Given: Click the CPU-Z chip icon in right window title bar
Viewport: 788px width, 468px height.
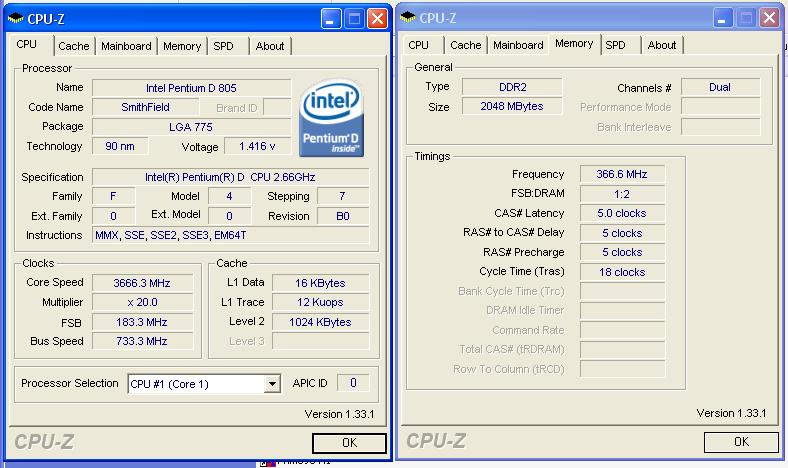Looking at the screenshot, I should click(x=408, y=18).
